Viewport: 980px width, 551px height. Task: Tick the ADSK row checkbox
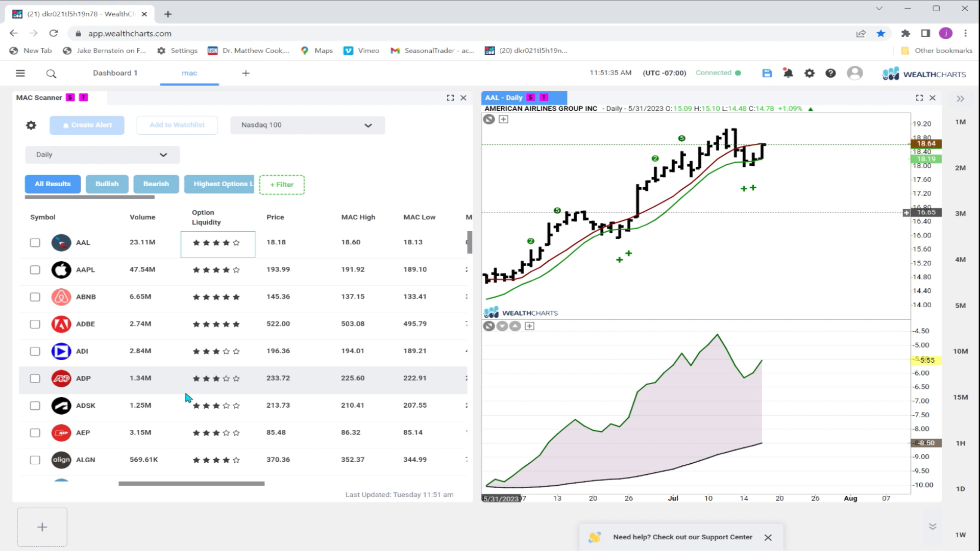click(35, 406)
